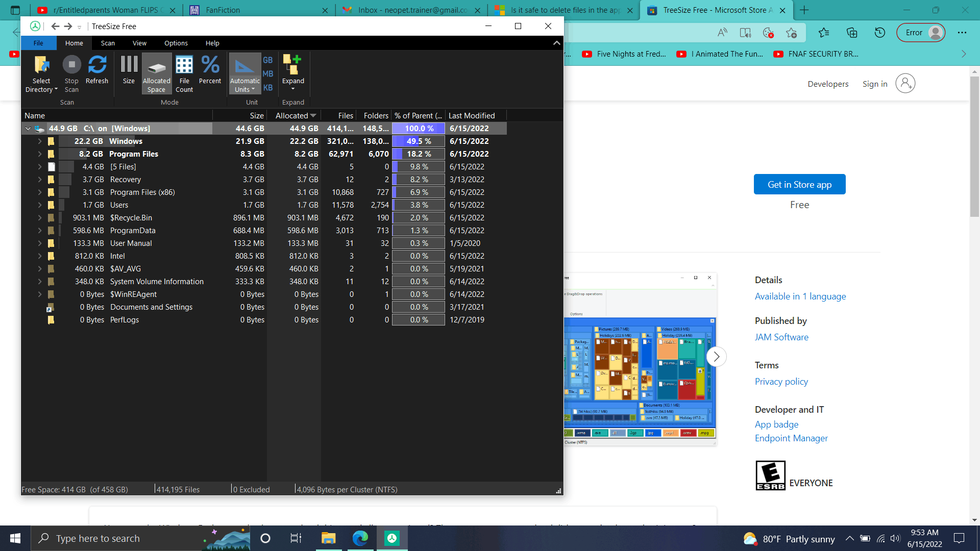Toggle Allocated Space mode
980x551 pixels.
[157, 74]
